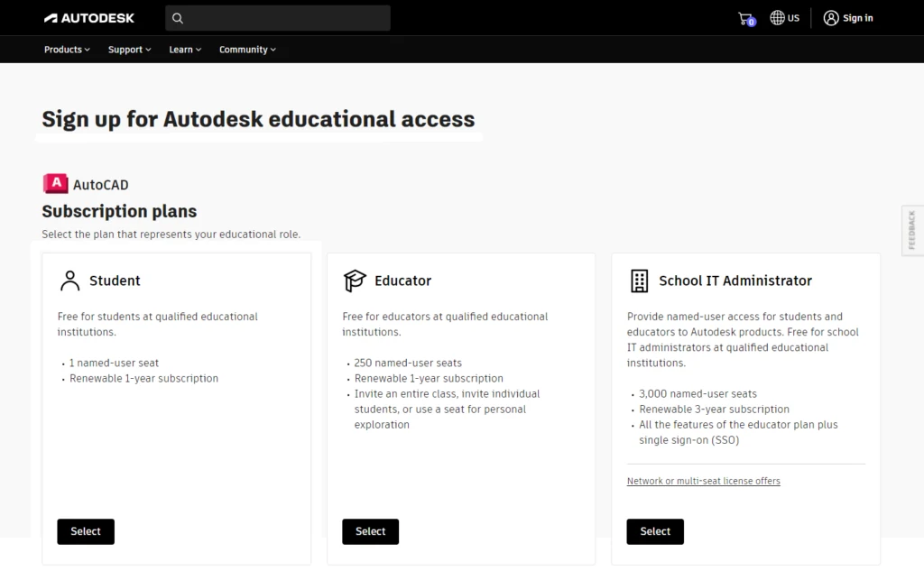Click the School IT Administrator heading

(735, 281)
